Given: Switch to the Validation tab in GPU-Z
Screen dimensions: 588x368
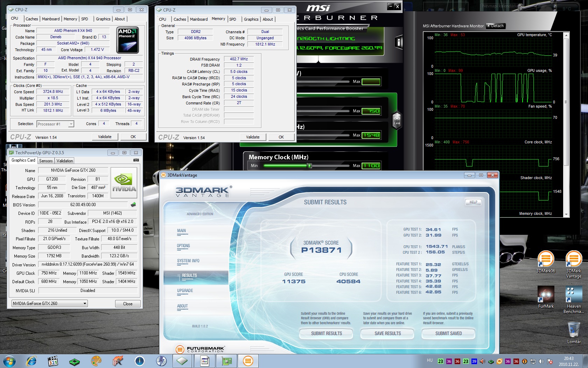Looking at the screenshot, I should click(x=65, y=161).
